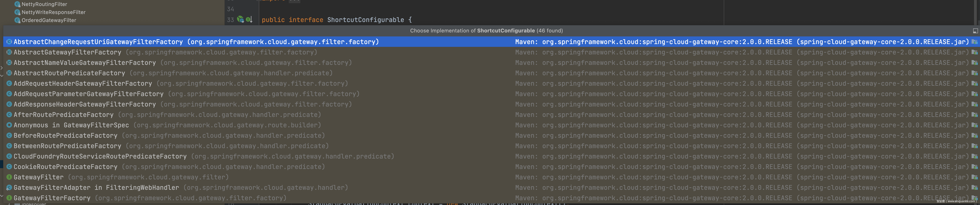Select BetweenRoutePredicateFactory in the popup
The width and height of the screenshot is (980, 205).
point(67,146)
